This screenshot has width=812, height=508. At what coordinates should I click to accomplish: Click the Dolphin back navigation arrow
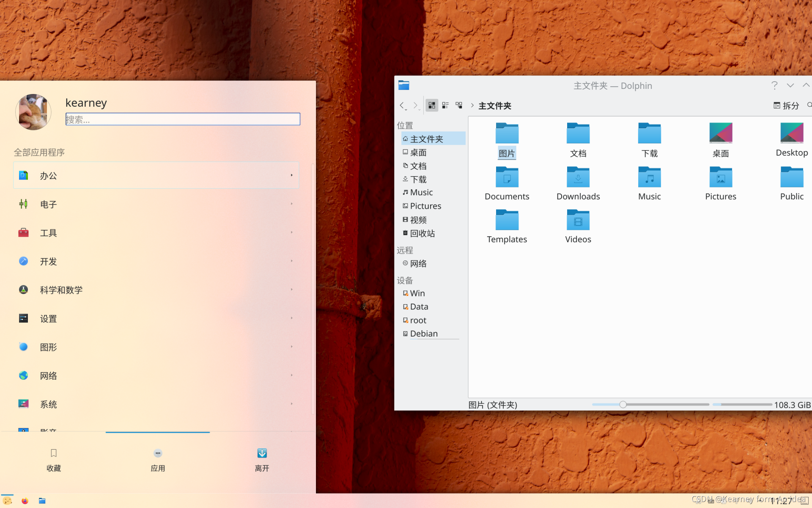[x=402, y=105]
